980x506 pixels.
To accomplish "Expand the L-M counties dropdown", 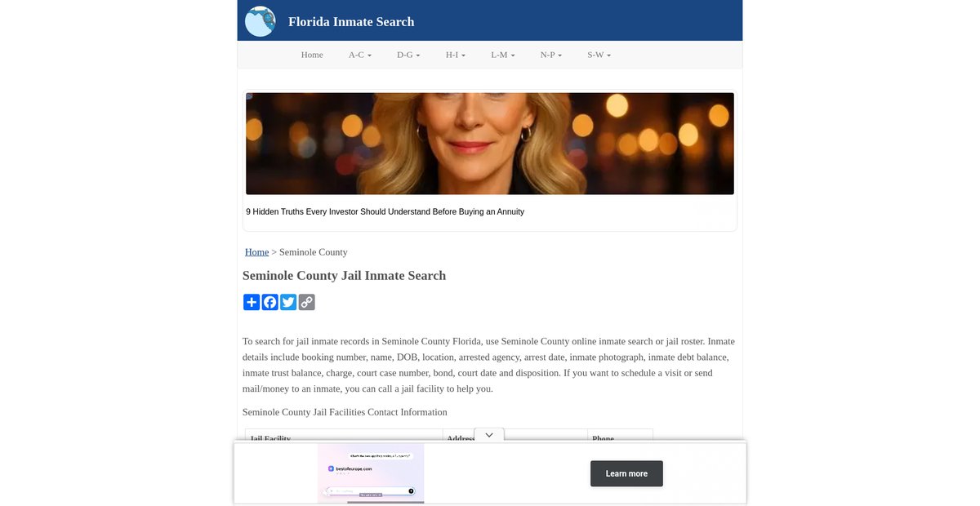I will (x=502, y=55).
